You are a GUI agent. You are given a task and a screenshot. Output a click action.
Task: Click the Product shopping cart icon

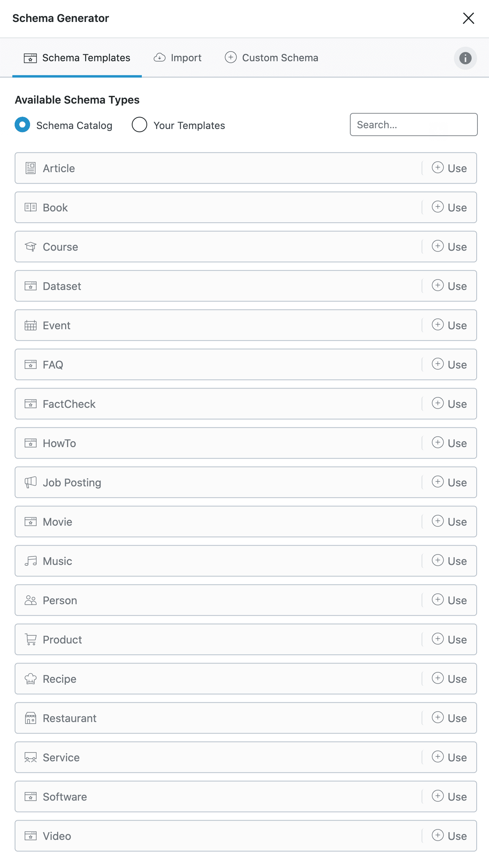coord(30,640)
